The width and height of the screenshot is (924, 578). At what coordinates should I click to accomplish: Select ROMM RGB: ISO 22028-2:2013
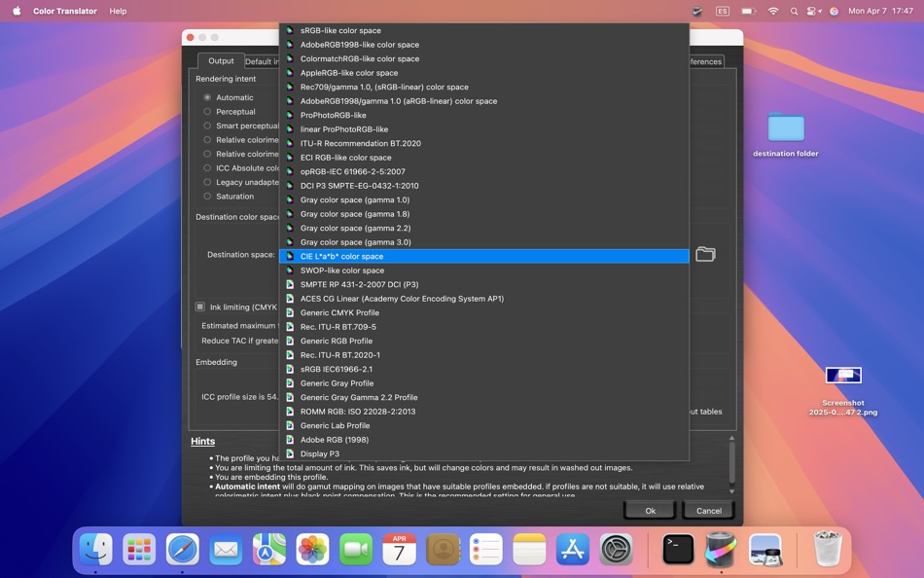click(x=483, y=411)
